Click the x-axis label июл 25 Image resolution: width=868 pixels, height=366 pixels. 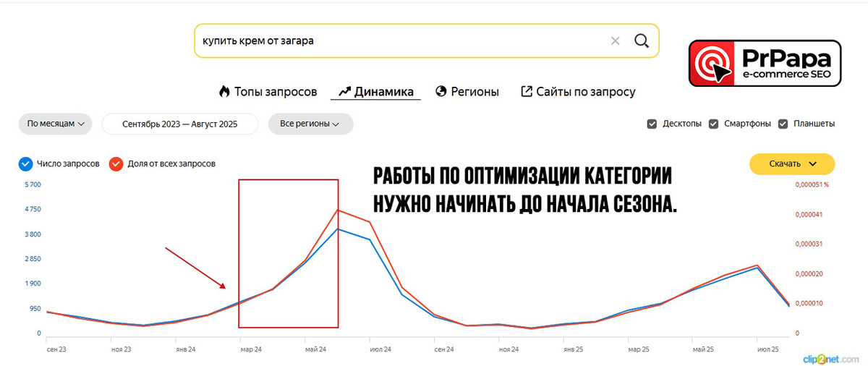point(767,349)
